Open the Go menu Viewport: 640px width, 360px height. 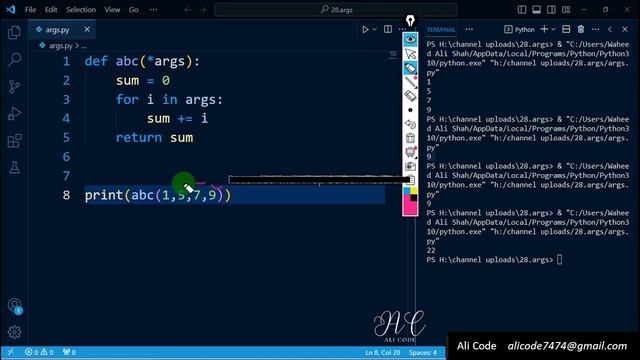133,9
